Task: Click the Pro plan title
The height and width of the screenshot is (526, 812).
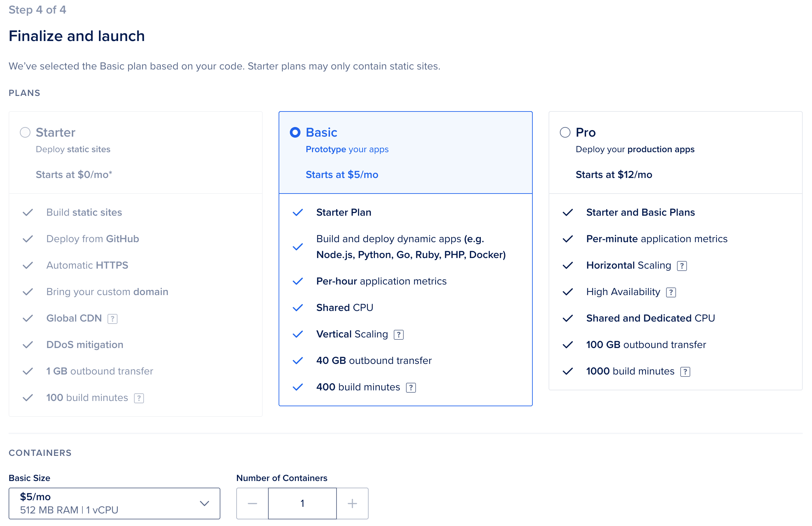Action: (585, 132)
